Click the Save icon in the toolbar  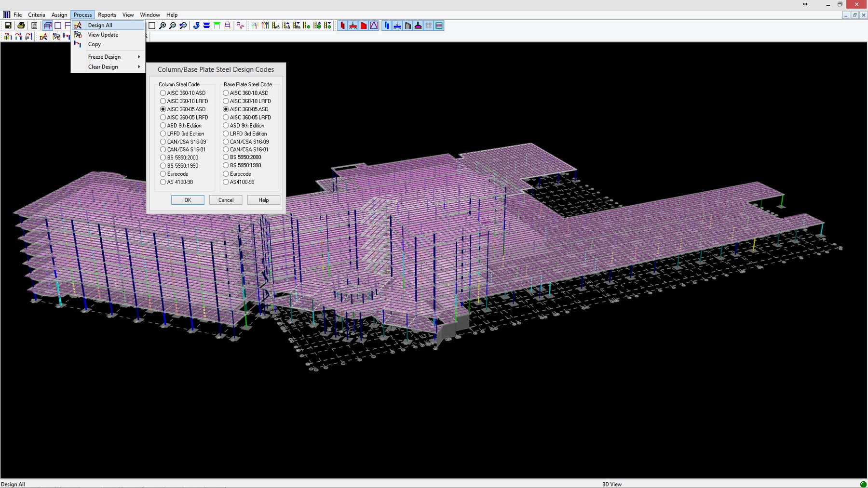(x=8, y=26)
